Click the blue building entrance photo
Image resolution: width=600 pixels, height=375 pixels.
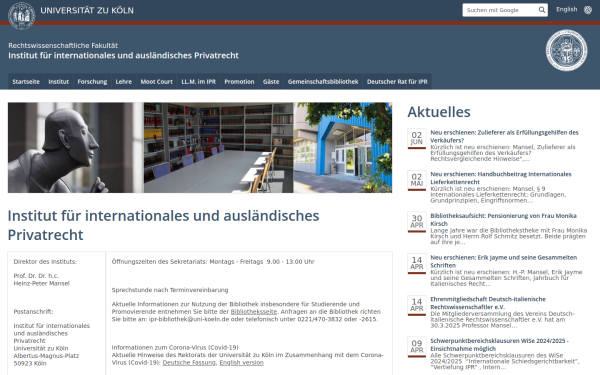pos(343,147)
